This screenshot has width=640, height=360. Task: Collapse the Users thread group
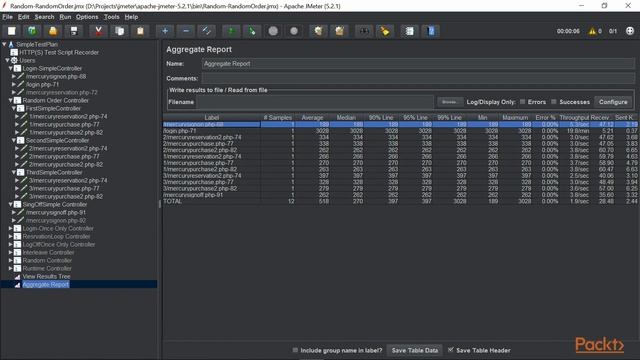(7, 60)
